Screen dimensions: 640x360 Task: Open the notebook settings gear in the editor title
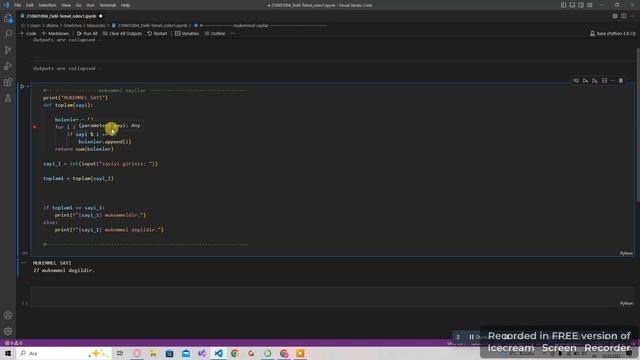(x=615, y=16)
